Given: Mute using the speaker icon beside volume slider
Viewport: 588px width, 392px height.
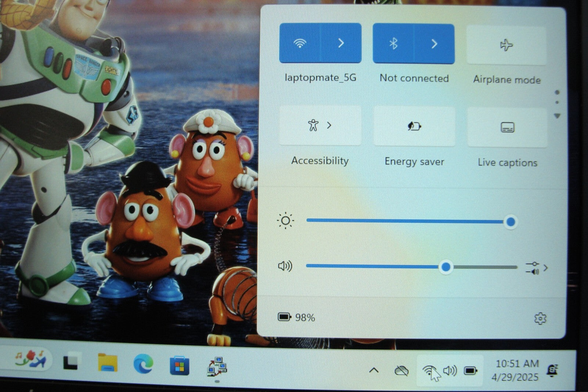Looking at the screenshot, I should coord(285,266).
